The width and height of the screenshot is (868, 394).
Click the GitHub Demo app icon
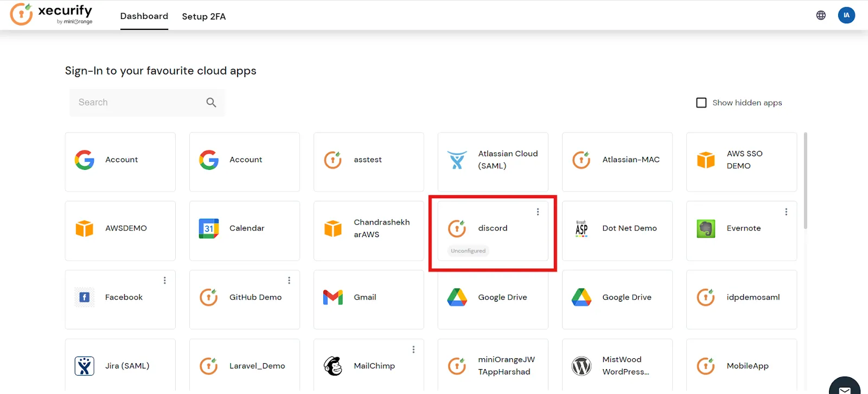[209, 297]
